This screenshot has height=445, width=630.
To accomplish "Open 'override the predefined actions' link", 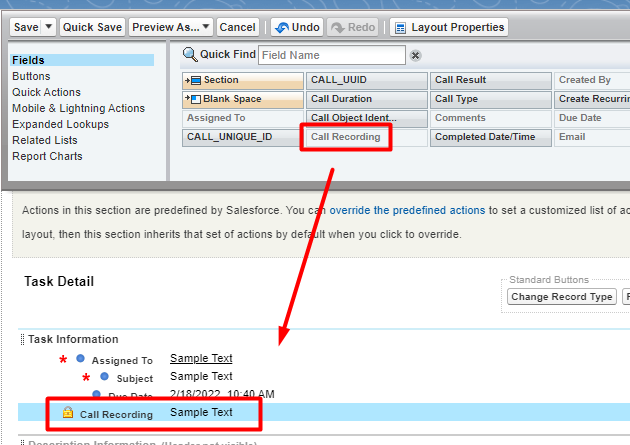I will [x=407, y=210].
